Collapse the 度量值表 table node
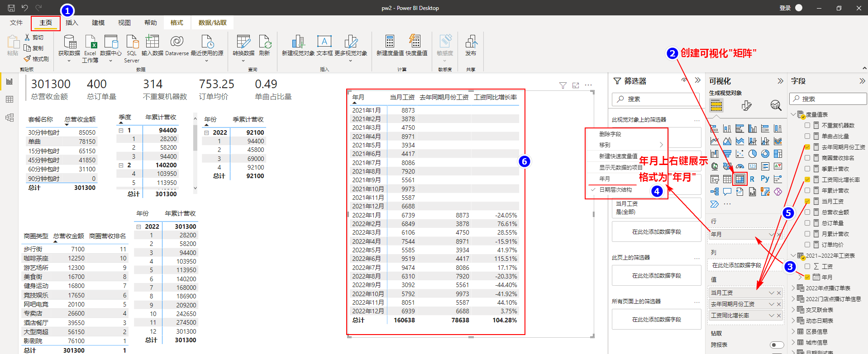 click(x=793, y=114)
